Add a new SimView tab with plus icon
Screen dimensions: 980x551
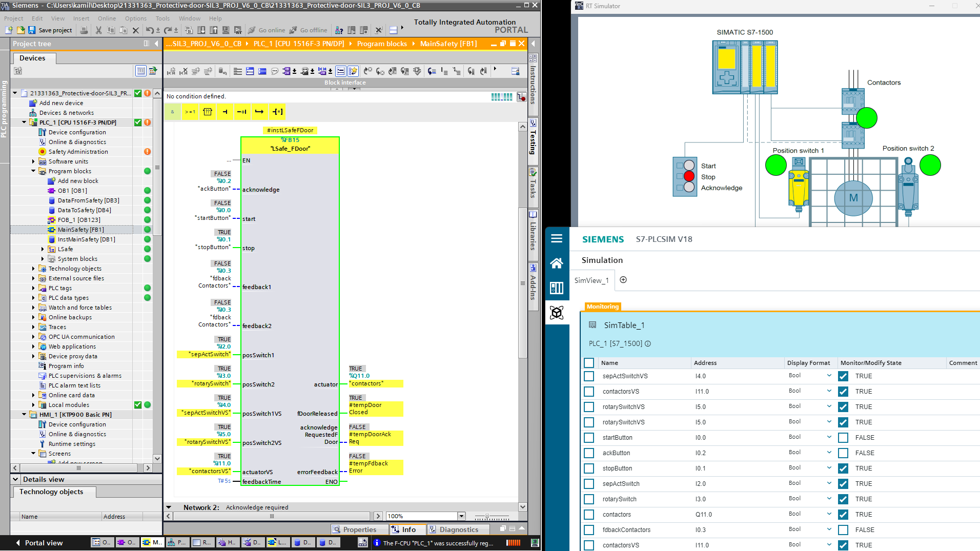[623, 280]
